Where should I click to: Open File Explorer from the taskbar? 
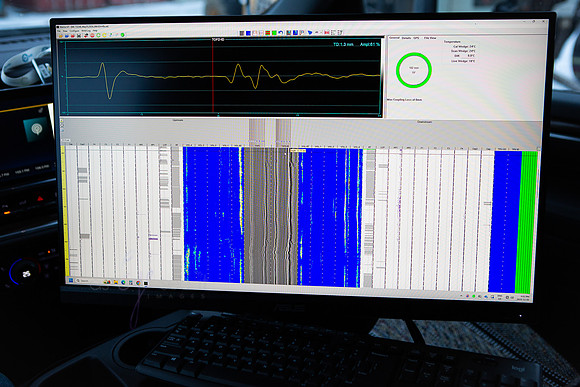coord(116,282)
